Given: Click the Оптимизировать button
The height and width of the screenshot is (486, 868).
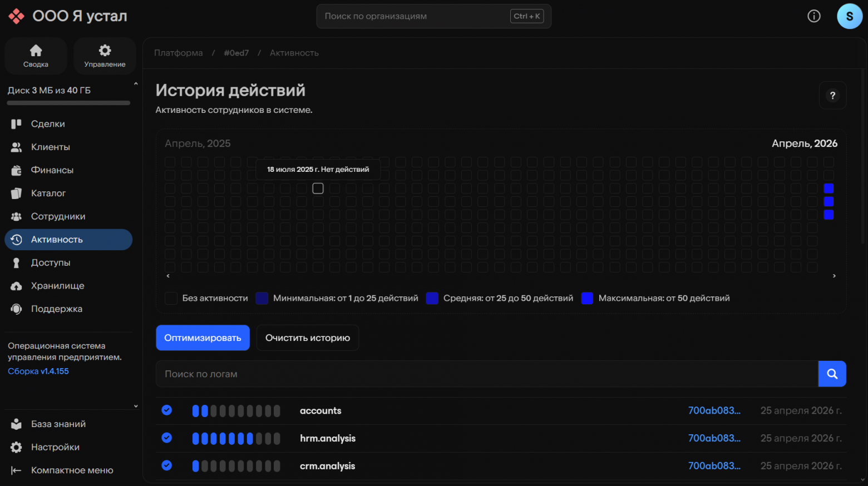Looking at the screenshot, I should point(203,338).
